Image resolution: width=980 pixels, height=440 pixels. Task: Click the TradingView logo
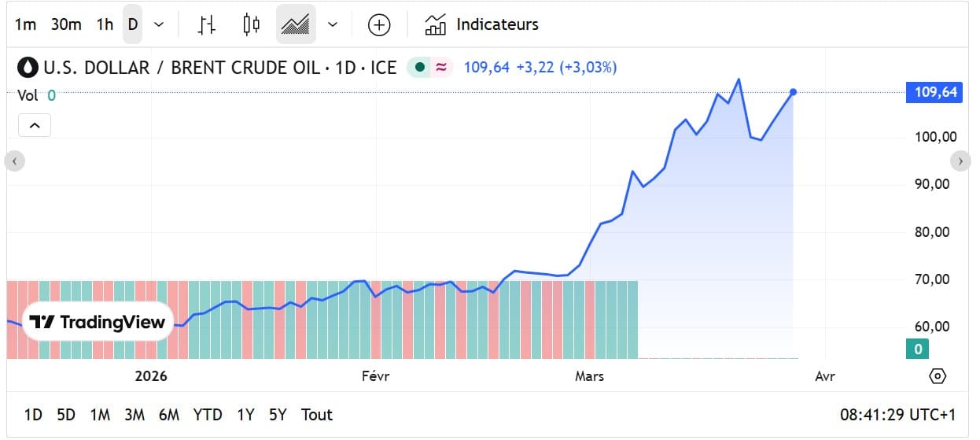tap(98, 322)
